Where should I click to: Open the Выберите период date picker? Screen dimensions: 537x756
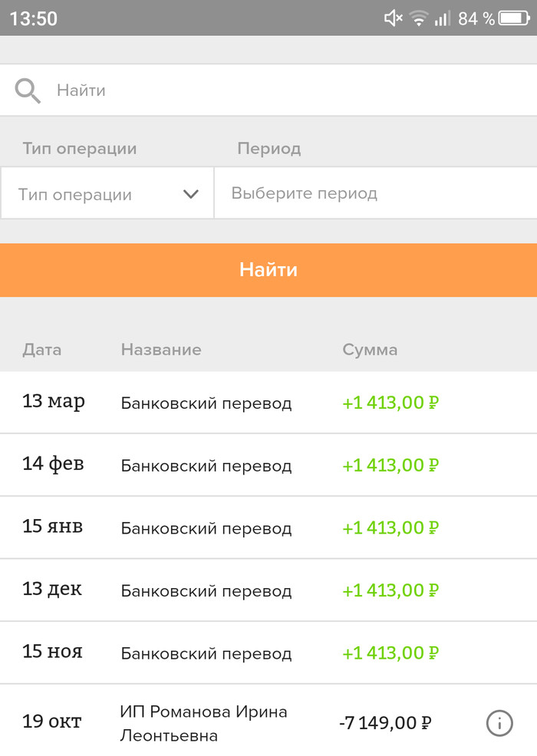375,193
